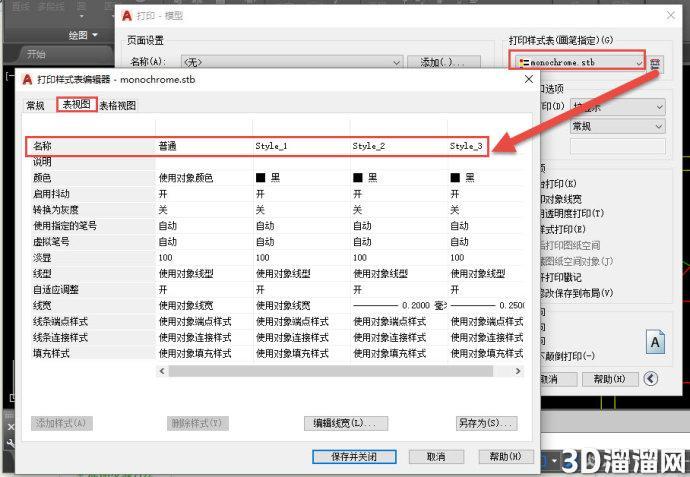Select the Style_3 name cell
The height and width of the screenshot is (477, 690).
coord(467,146)
